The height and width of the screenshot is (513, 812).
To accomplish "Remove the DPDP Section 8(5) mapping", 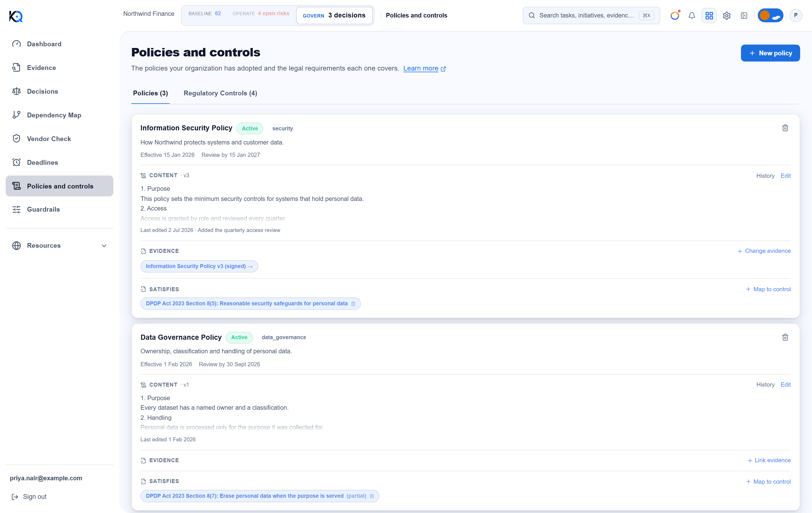I will coord(353,304).
